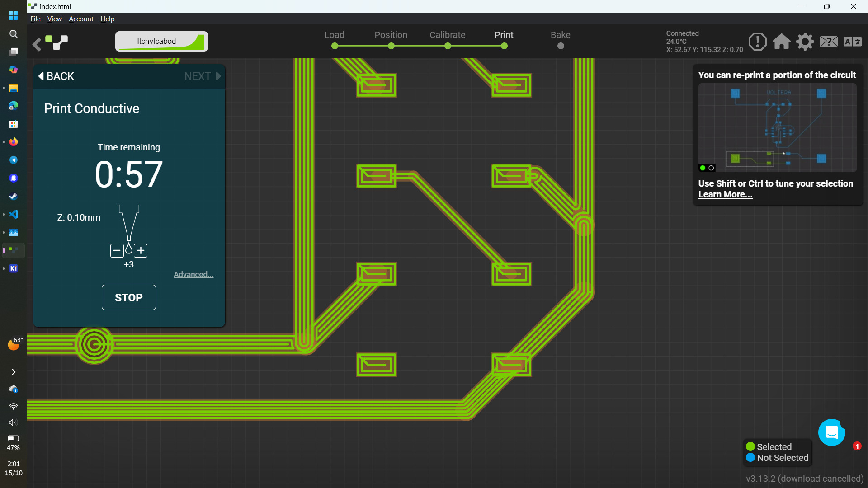Click the circular via pad on canvas

point(94,345)
